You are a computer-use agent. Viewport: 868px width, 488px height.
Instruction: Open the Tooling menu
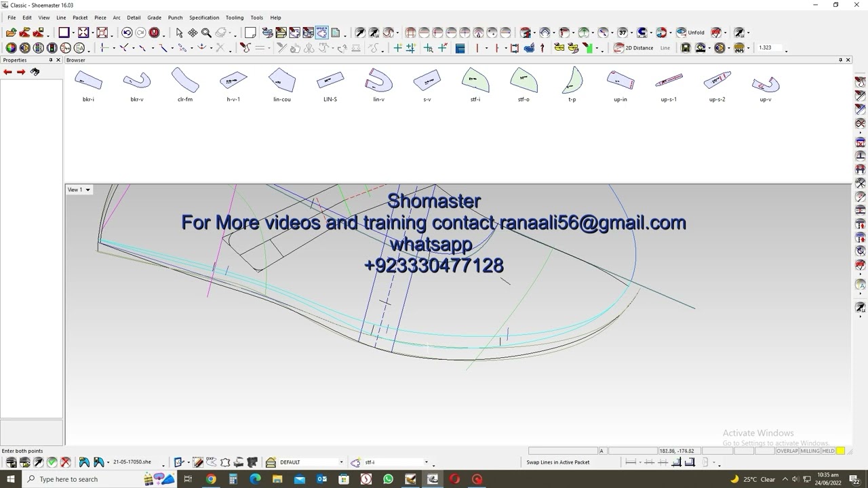click(235, 18)
